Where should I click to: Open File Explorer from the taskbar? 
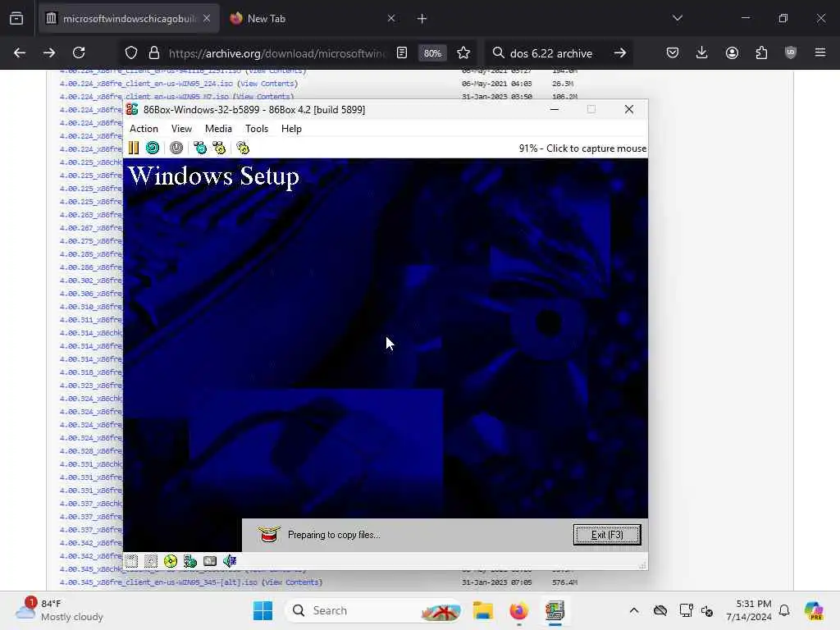482,610
